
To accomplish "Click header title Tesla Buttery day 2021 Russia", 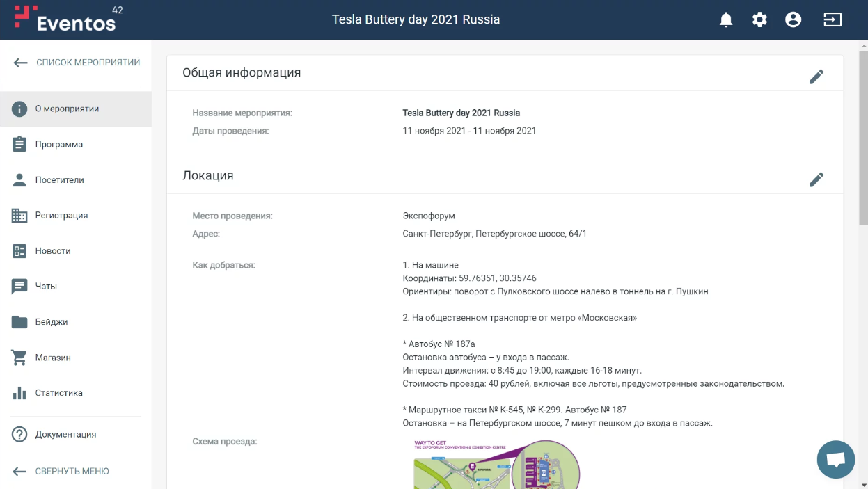I will pyautogui.click(x=416, y=19).
